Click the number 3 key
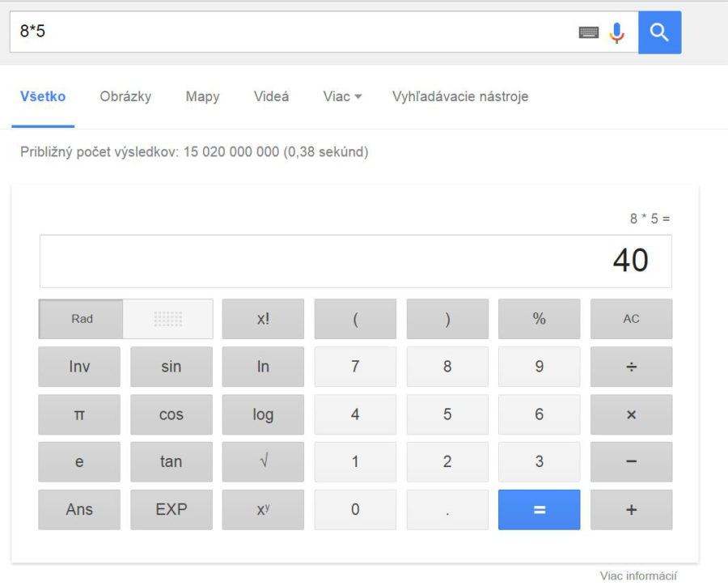Screen dimensions: 728x586 (x=539, y=462)
